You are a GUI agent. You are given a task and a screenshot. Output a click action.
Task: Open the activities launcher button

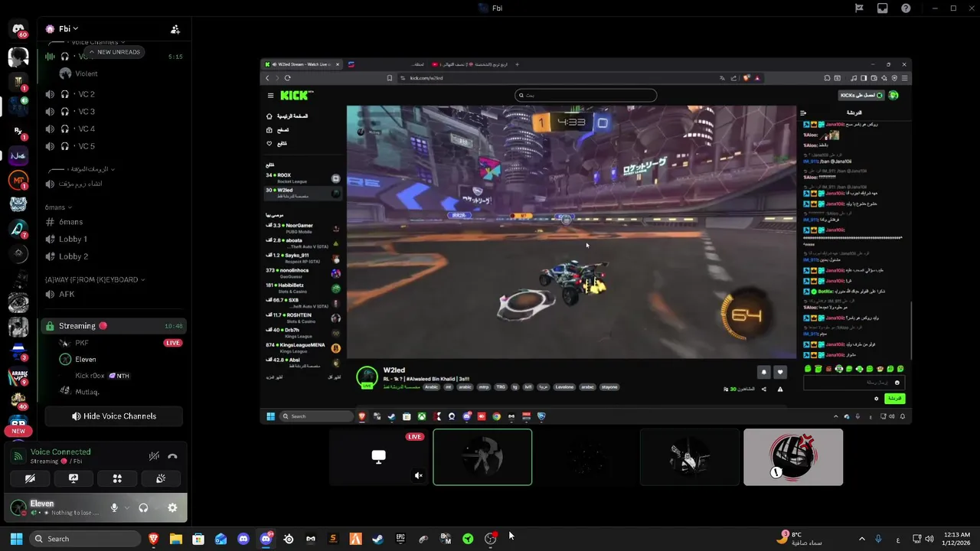117,478
